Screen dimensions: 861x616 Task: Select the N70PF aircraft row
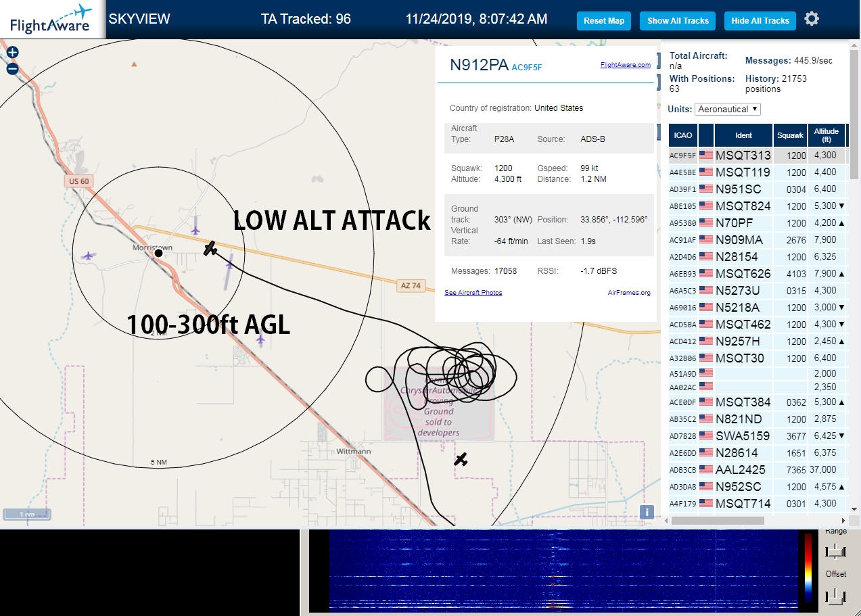757,223
